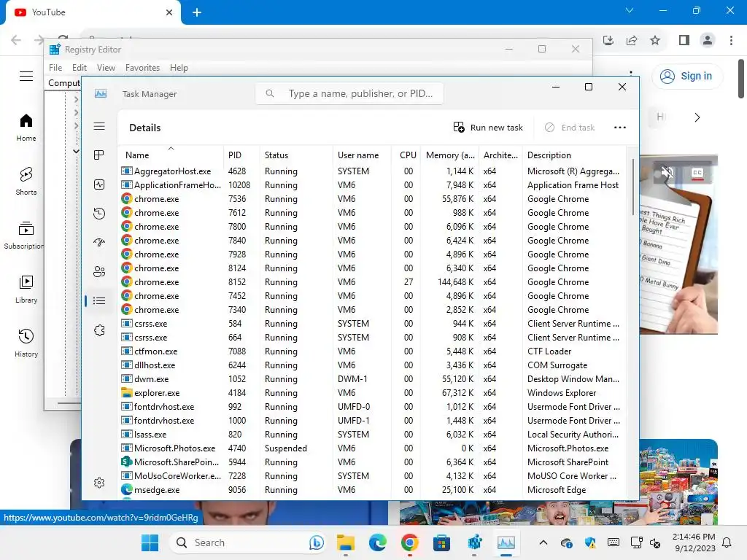Select Microsoft.SharePoint process row

click(372, 462)
